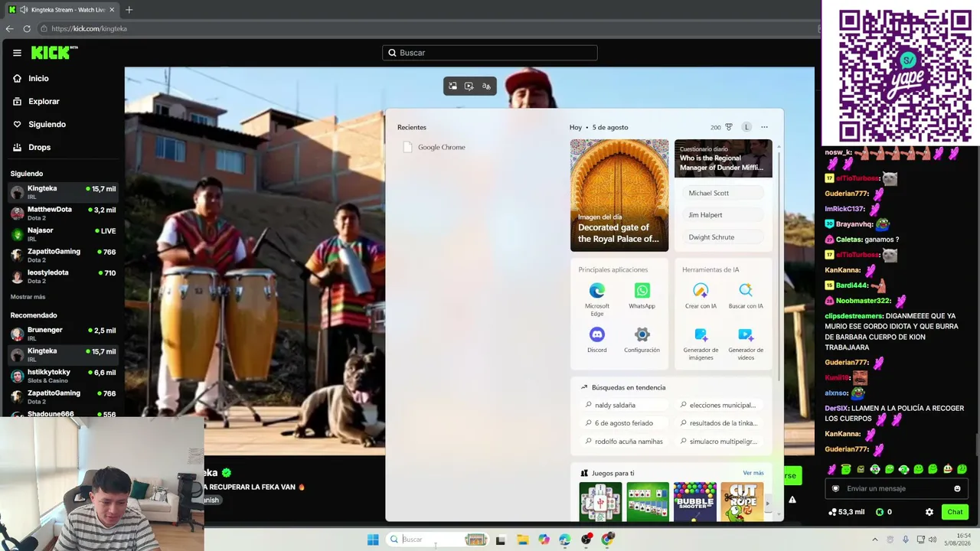This screenshot has height=551, width=980.
Task: Click the video play sparkle overlay icon
Action: [x=469, y=86]
